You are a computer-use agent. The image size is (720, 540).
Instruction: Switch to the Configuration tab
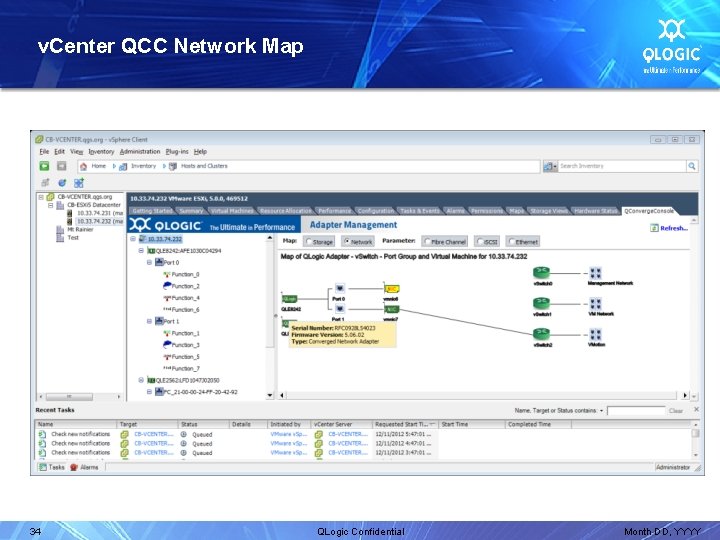375,211
